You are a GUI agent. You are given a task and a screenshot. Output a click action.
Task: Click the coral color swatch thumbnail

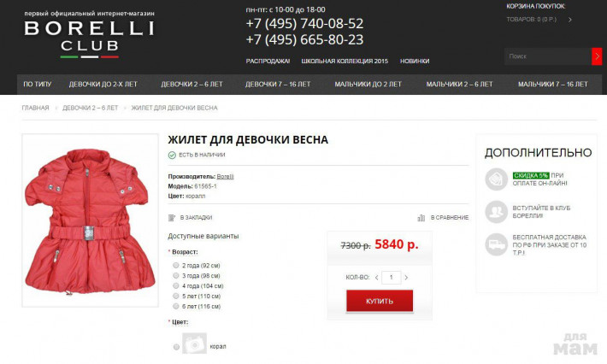(x=194, y=343)
